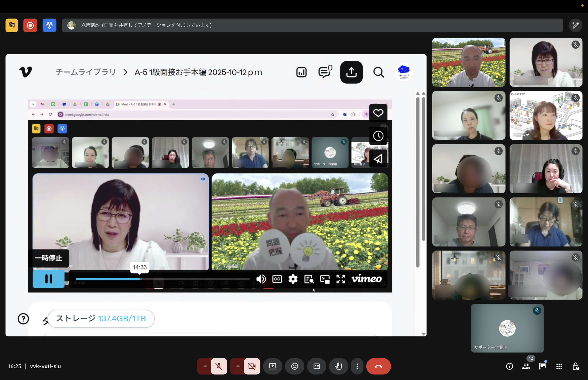Turn on the camera
The width and height of the screenshot is (588, 380).
252,366
